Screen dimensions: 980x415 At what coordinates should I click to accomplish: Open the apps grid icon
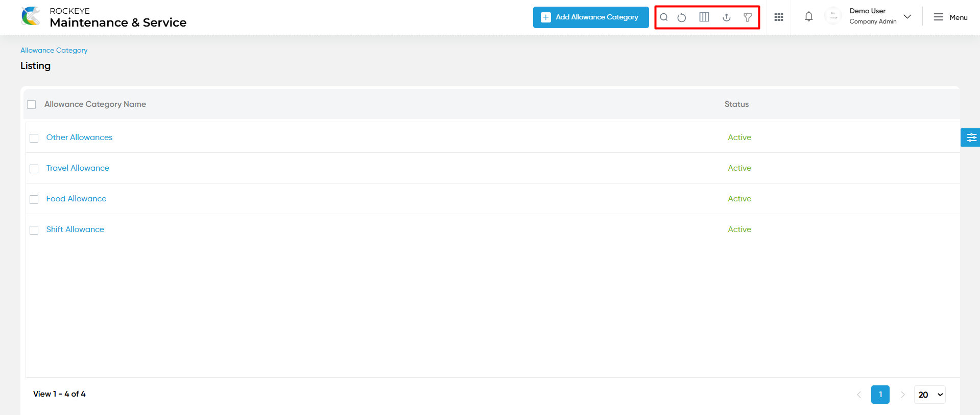tap(779, 17)
